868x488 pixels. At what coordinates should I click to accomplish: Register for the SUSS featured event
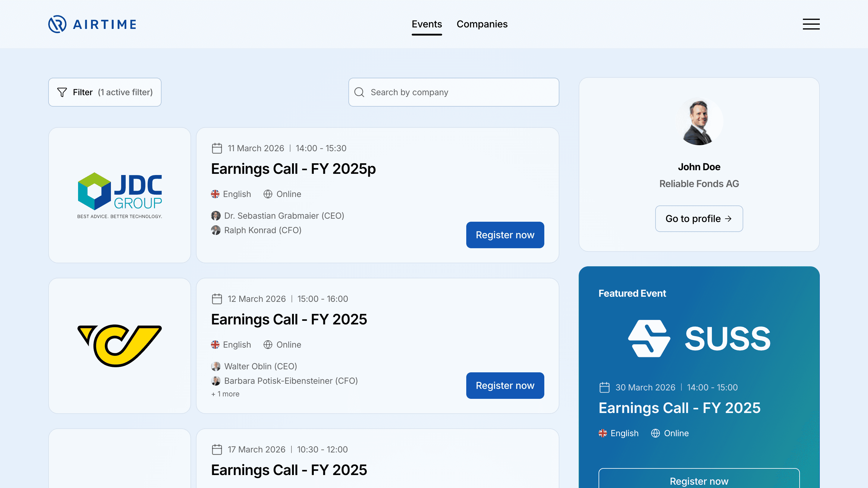coord(699,481)
